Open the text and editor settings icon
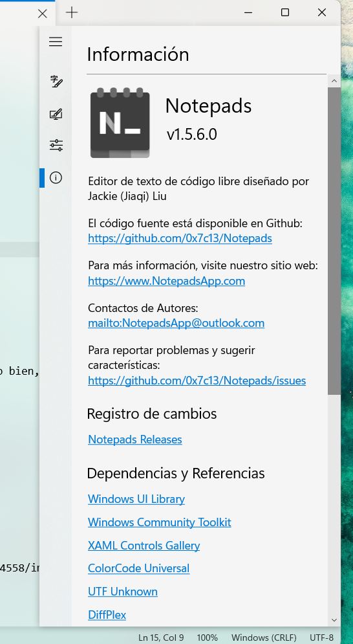The image size is (353, 644). (x=56, y=82)
